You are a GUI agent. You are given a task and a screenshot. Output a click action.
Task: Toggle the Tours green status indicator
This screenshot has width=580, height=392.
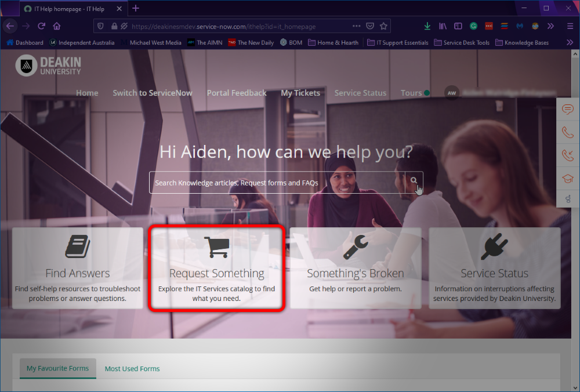pos(428,91)
